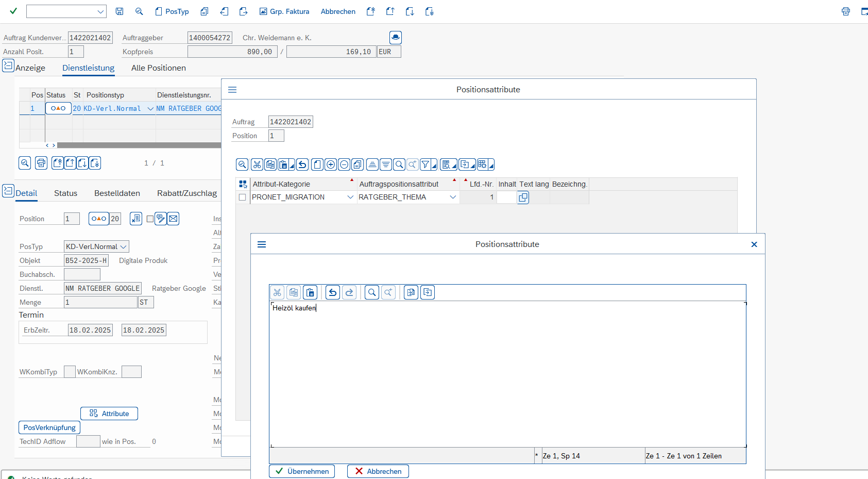Click the filter funnel icon in grid toolbar
Viewport: 868px width, 479px height.
tap(426, 164)
